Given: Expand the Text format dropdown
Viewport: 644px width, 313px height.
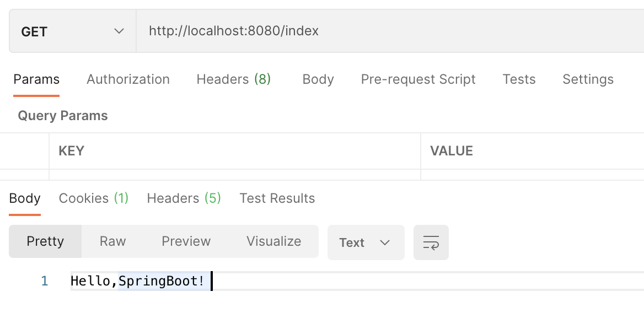Looking at the screenshot, I should tap(366, 242).
